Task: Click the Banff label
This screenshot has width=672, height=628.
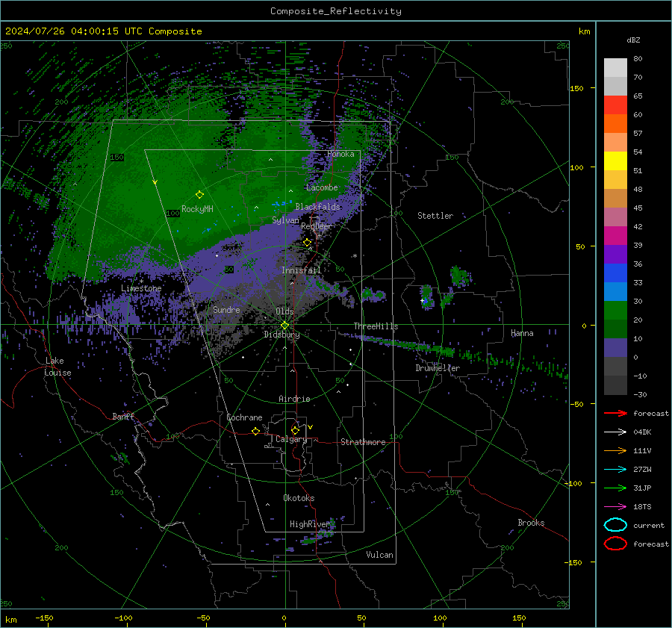Action: [123, 416]
